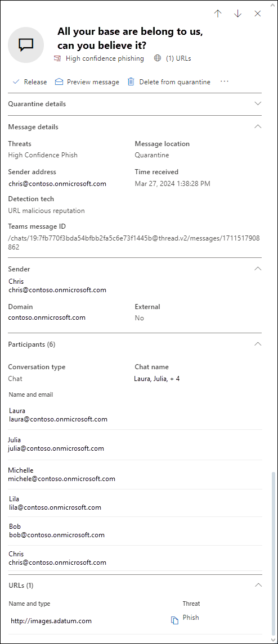Click the Delete from quarantine label
The image size is (278, 644).
tap(175, 82)
